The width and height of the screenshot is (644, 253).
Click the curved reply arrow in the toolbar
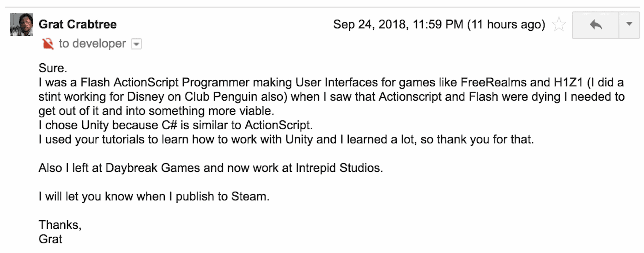596,24
